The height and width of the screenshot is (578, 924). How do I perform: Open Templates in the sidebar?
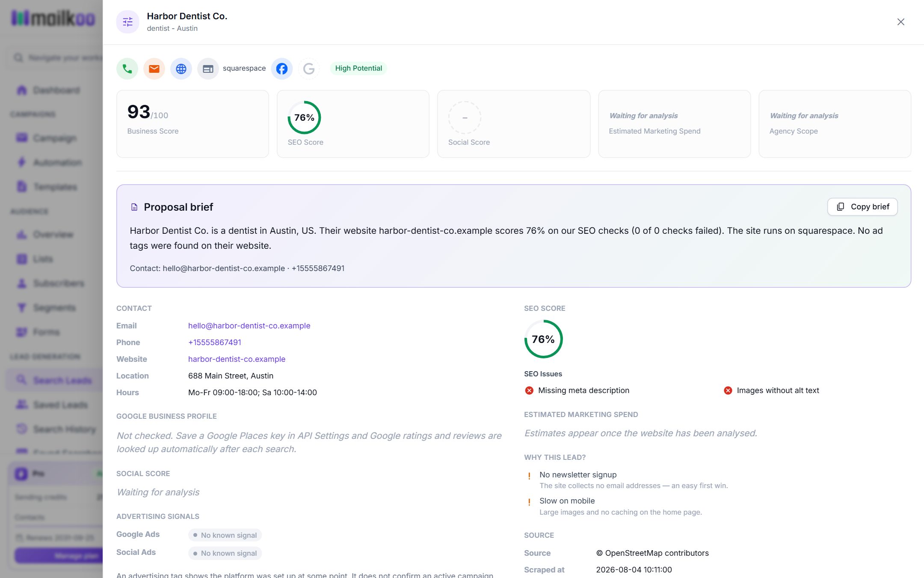(x=55, y=187)
